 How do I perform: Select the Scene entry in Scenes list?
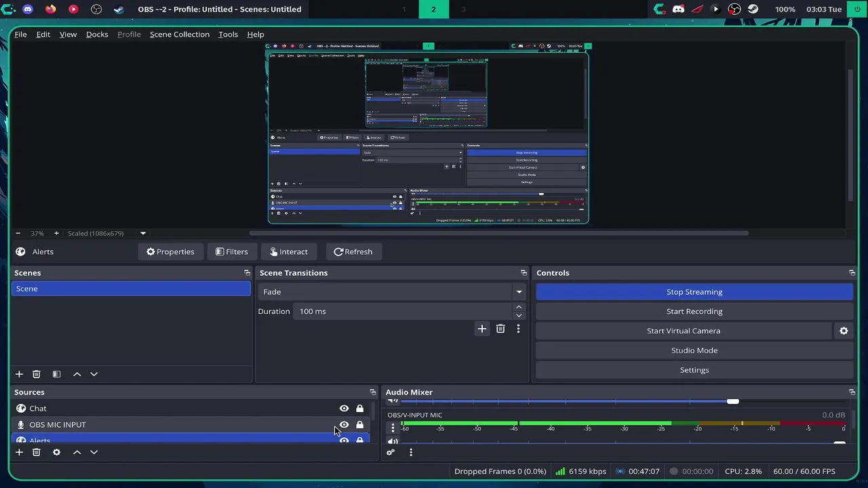(132, 289)
